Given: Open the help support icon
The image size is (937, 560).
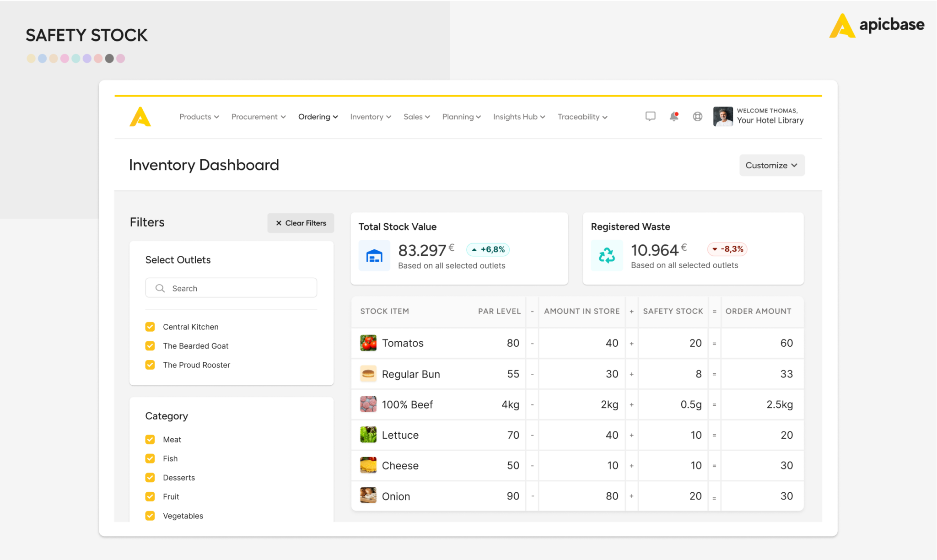Looking at the screenshot, I should pos(697,116).
